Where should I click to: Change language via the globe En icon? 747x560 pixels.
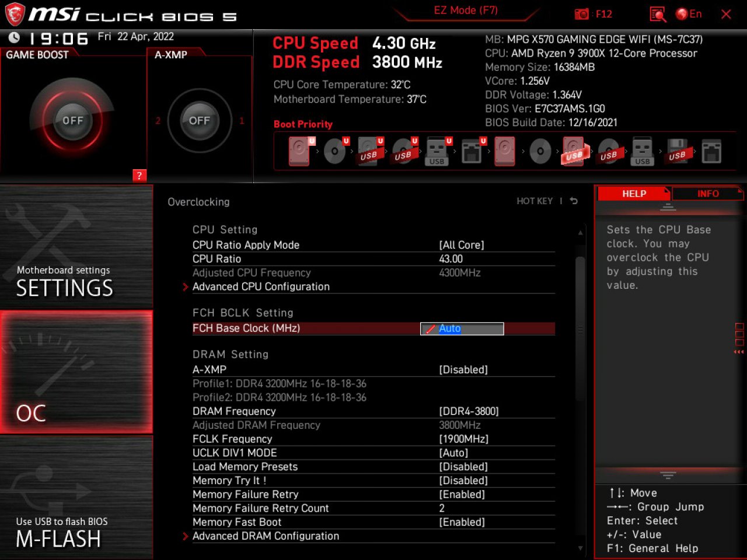[689, 14]
